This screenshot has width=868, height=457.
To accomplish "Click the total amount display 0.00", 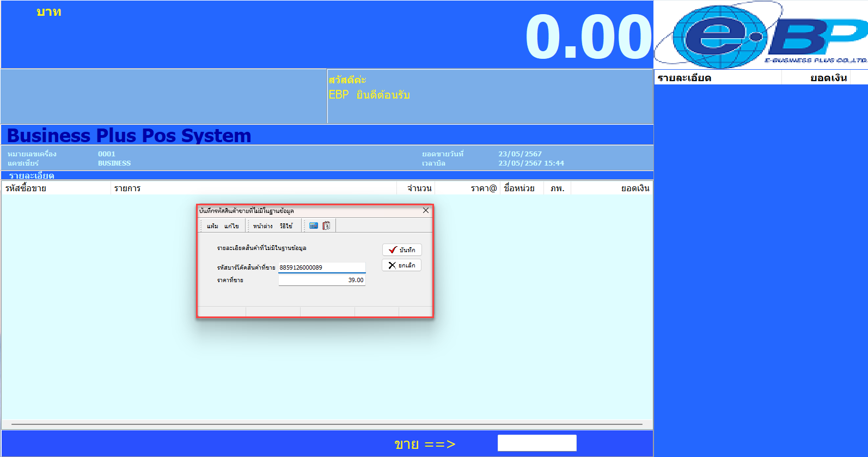I will click(588, 37).
